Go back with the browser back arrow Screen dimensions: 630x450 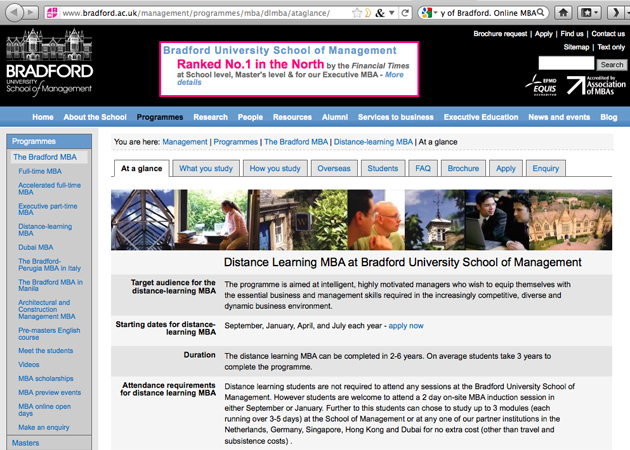(15, 12)
